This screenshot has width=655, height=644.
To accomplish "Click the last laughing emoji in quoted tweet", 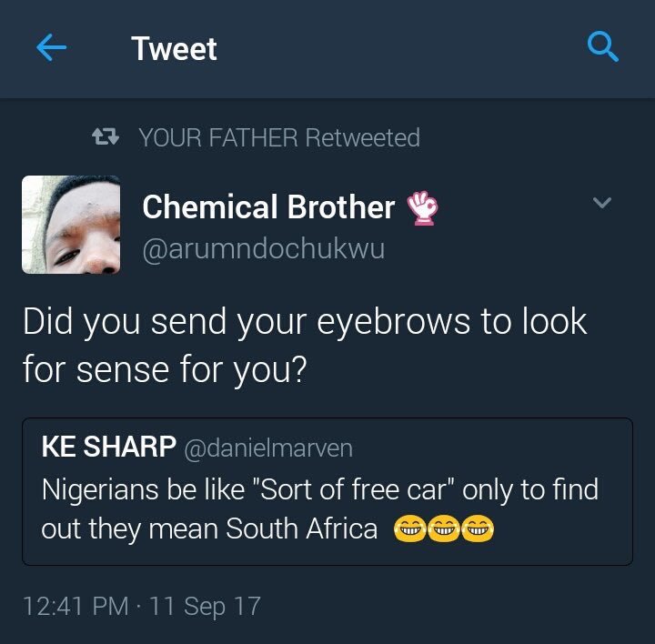I will [x=477, y=529].
